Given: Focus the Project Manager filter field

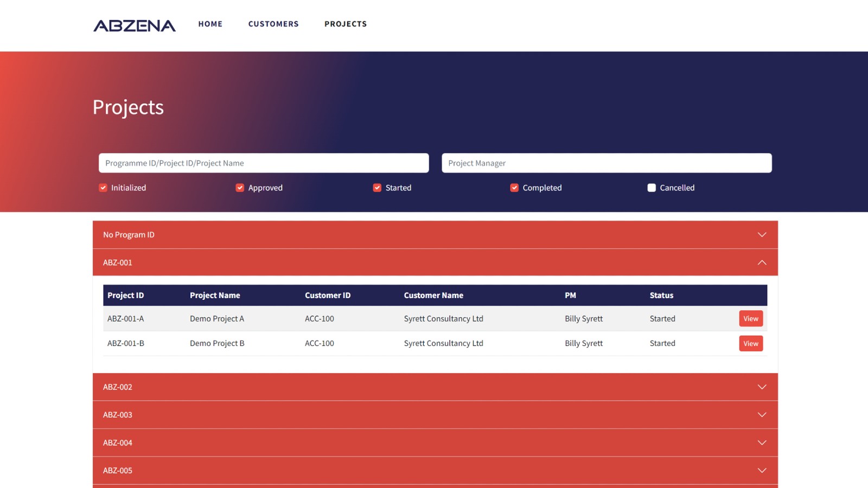Looking at the screenshot, I should click(607, 163).
